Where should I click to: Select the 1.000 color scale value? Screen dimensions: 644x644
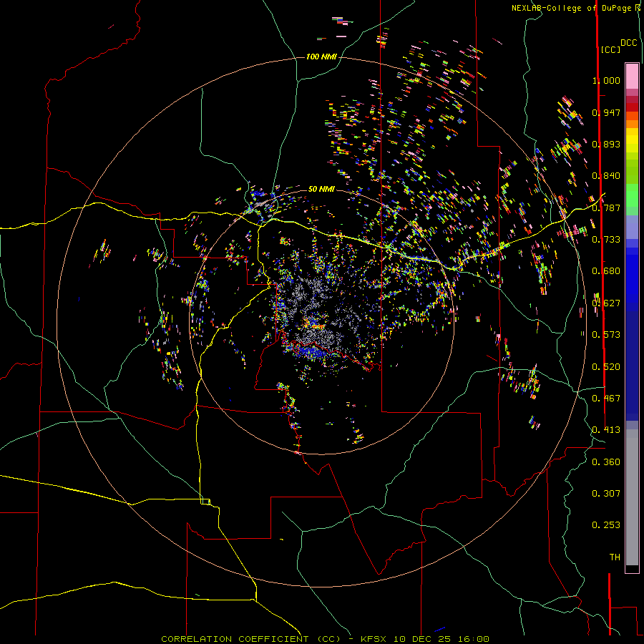coord(606,80)
